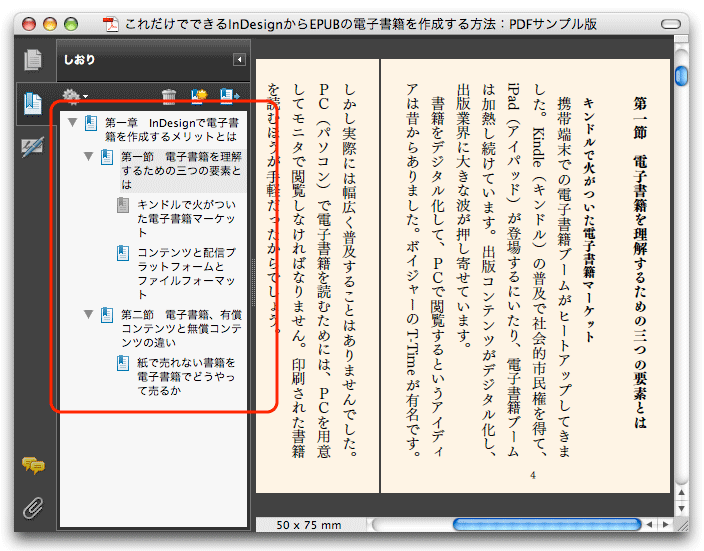The height and width of the screenshot is (551, 704).
Task: Open the Pages thumbnails panel icon
Action: [33, 60]
